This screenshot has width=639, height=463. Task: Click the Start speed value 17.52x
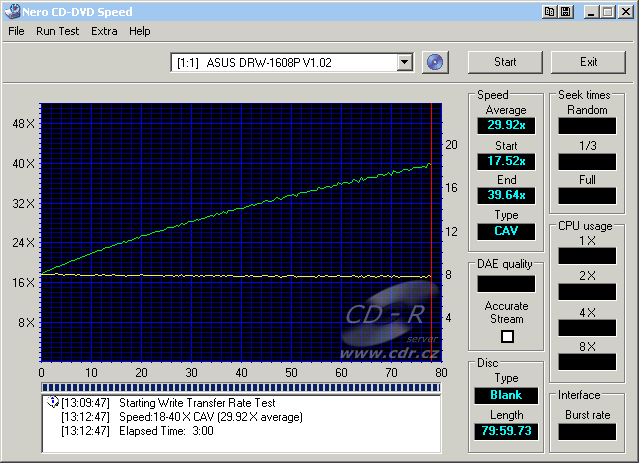click(506, 161)
